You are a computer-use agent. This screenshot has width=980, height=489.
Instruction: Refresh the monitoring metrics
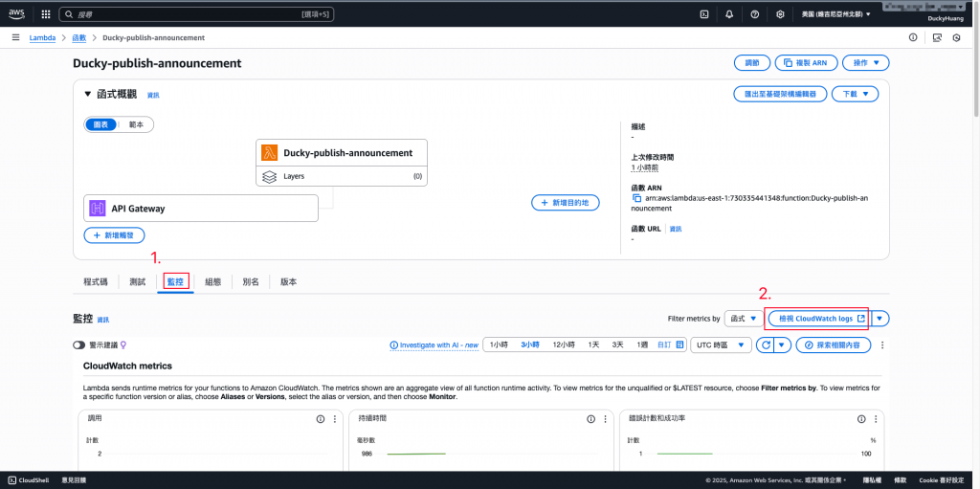[x=765, y=345]
